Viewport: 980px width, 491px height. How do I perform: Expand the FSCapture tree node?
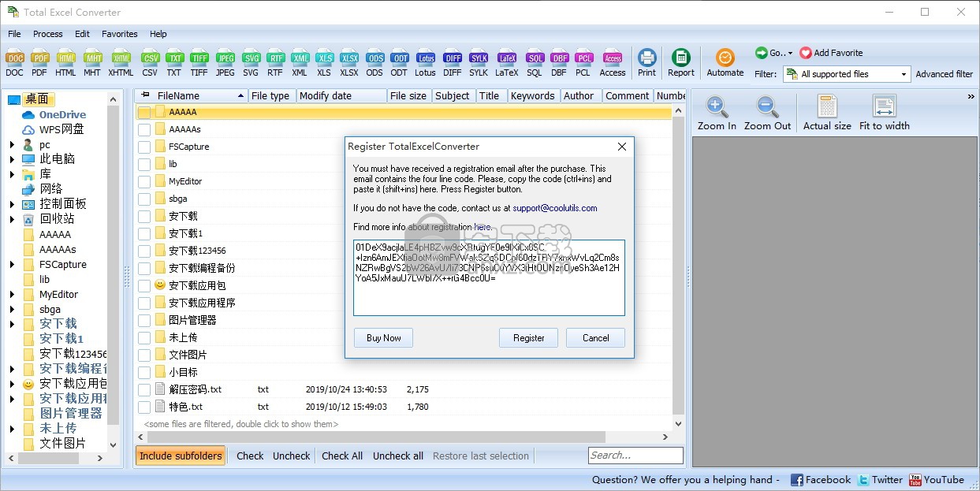tap(12, 265)
